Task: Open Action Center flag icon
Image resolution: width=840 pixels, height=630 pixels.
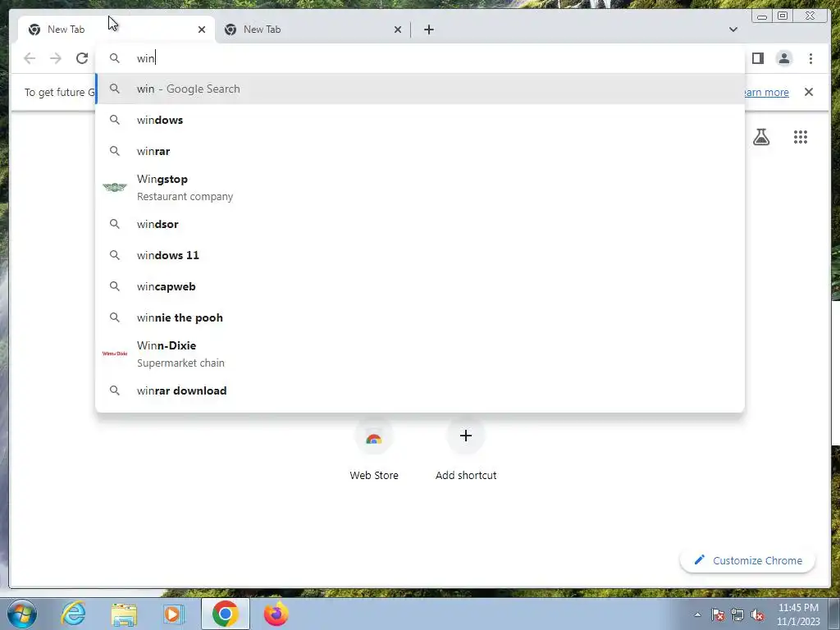Action: coord(718,614)
